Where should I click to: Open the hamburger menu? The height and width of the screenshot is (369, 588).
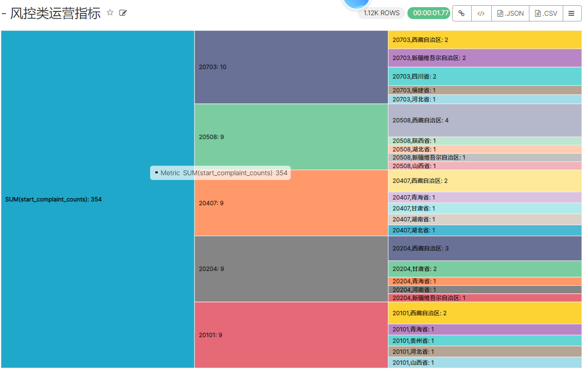pos(572,13)
